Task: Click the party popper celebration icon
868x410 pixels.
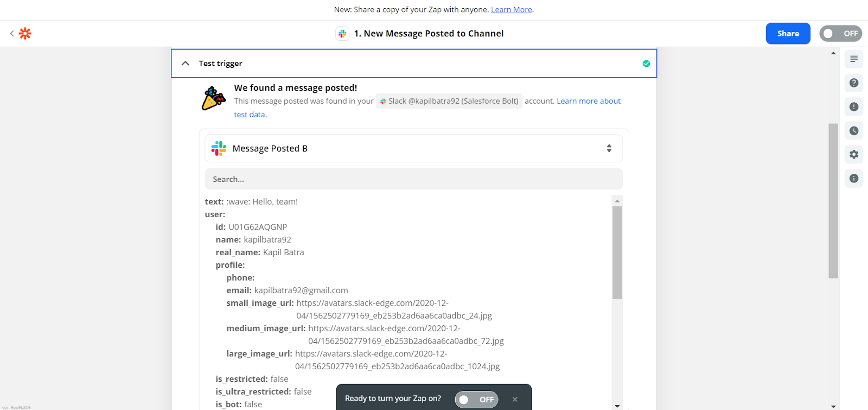Action: (x=213, y=98)
